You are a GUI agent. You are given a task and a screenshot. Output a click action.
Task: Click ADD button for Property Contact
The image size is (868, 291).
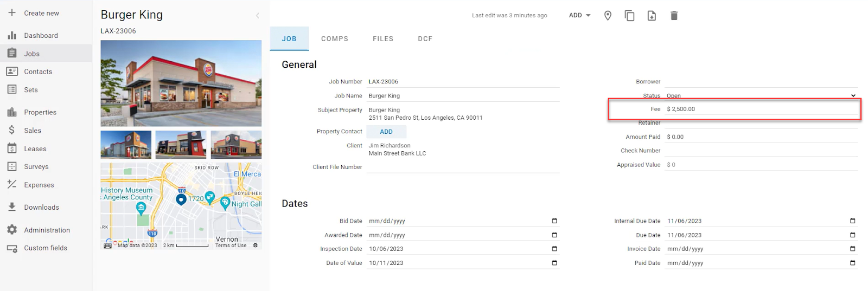click(386, 132)
